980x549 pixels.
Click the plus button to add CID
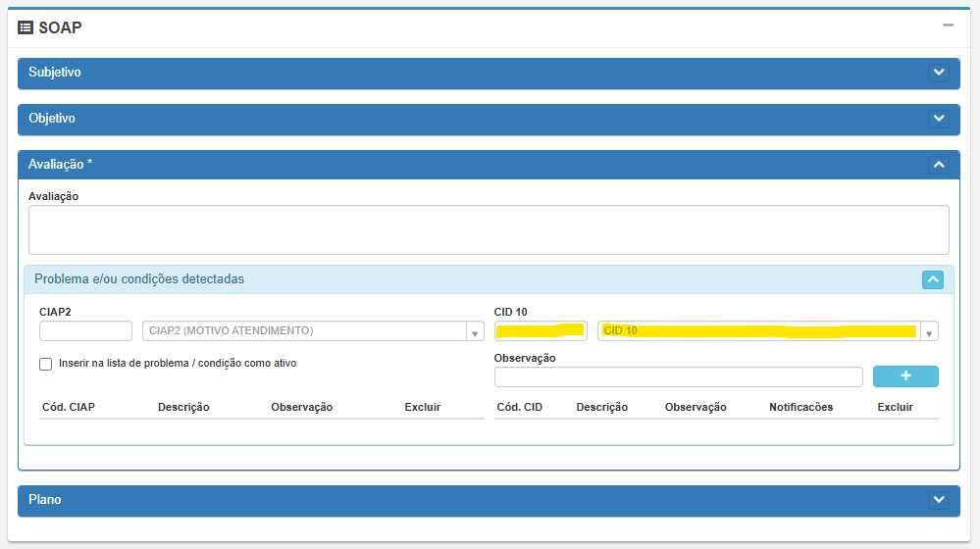(904, 376)
